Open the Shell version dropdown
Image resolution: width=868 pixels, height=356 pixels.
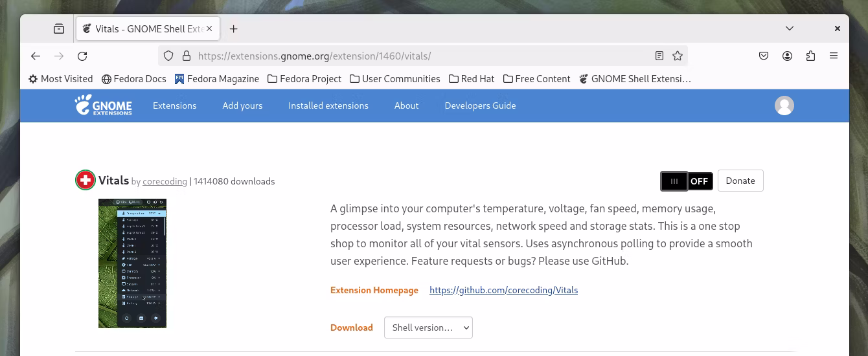(x=428, y=328)
